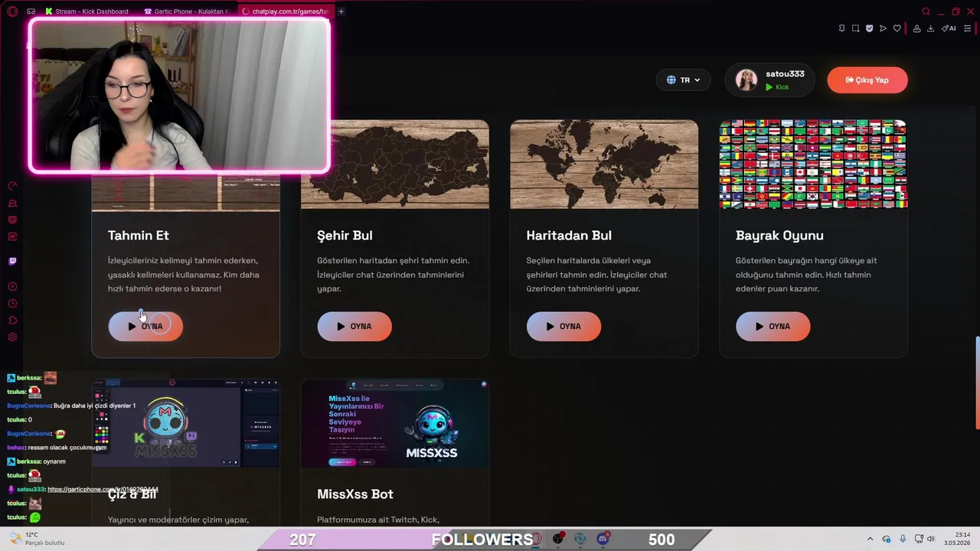Add page to bookmarks with heart icon
980x551 pixels.
point(897,28)
